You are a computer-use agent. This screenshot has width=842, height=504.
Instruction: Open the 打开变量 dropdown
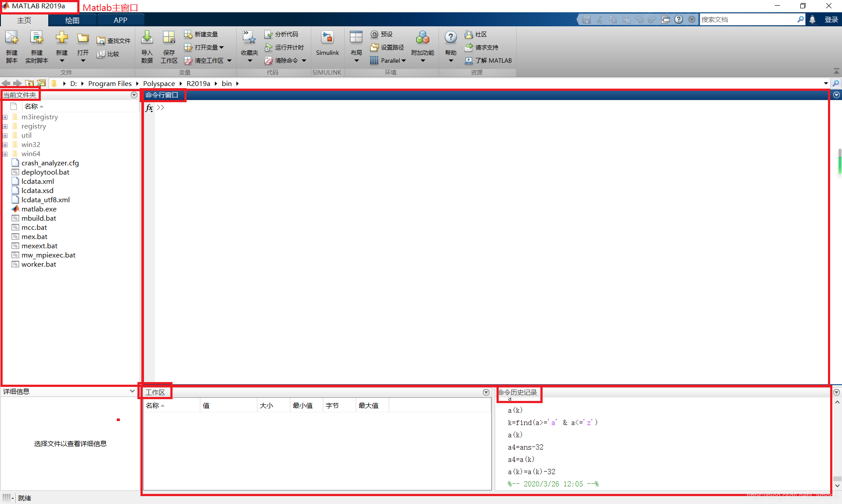click(x=221, y=47)
